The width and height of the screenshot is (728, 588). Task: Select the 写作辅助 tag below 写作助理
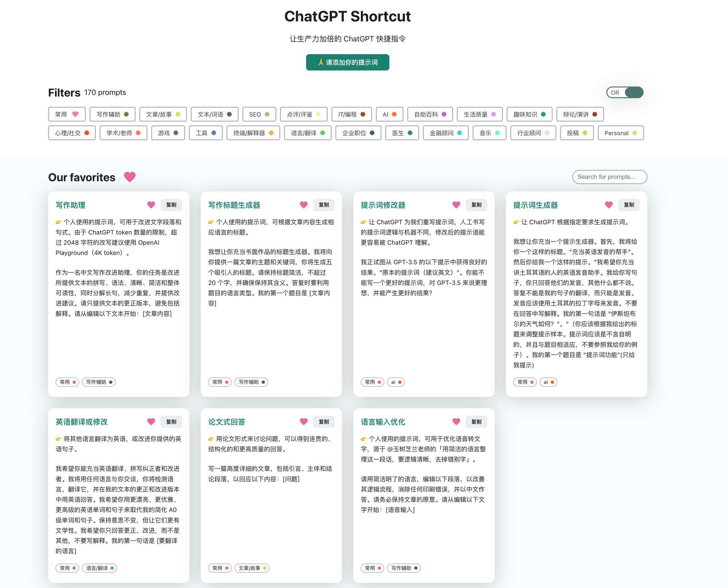[x=98, y=382]
